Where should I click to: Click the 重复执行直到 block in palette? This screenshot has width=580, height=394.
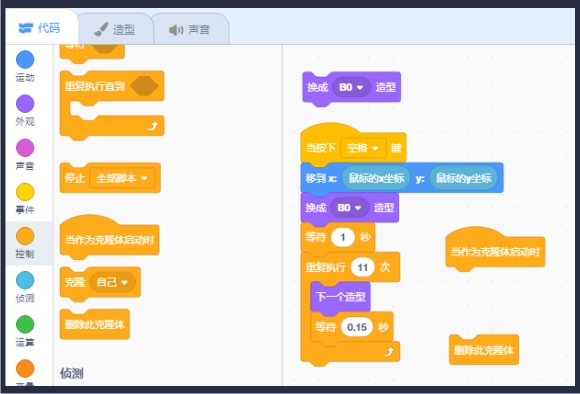tap(95, 86)
